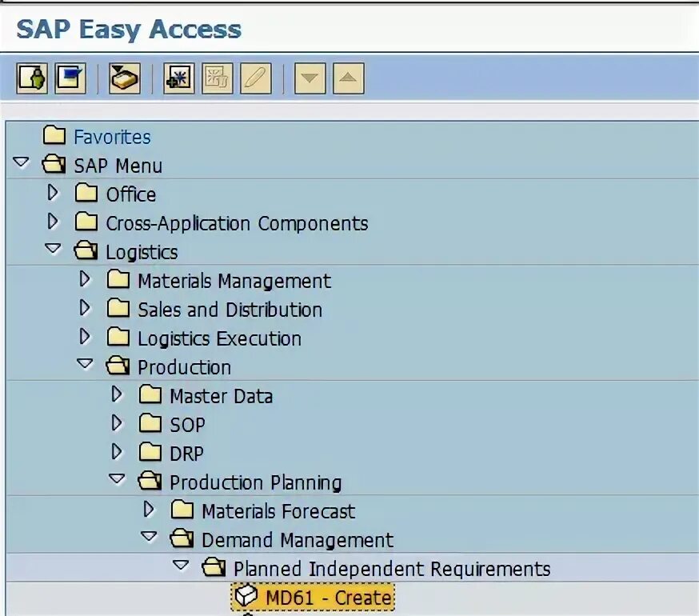Expand the Cross-Application Components arrow
Screen dimensions: 699x616
53,222
